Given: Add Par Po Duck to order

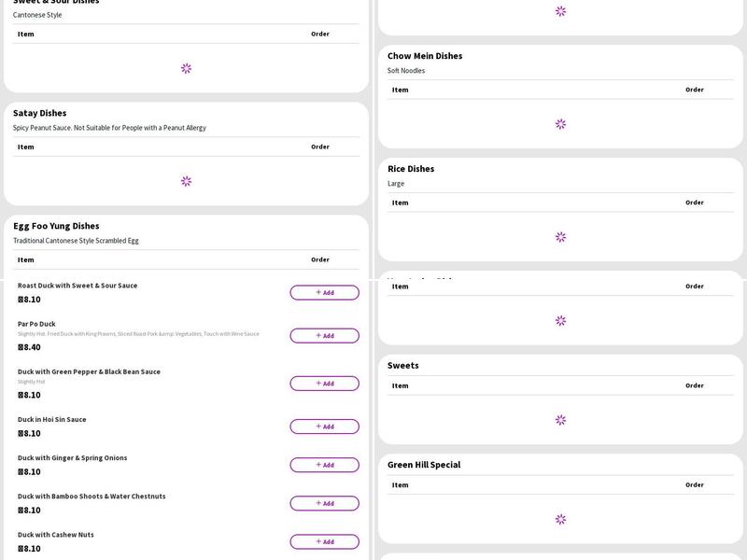Looking at the screenshot, I should pos(324,335).
